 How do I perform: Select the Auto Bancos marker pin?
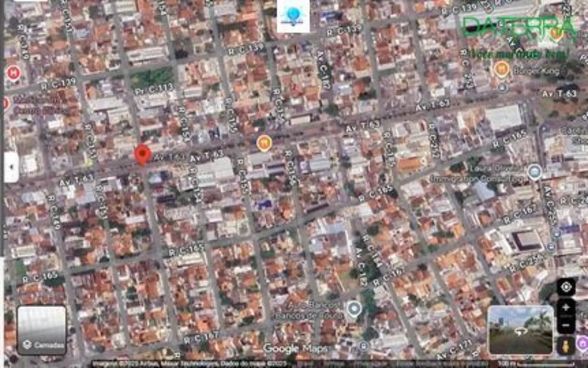pyautogui.click(x=354, y=308)
